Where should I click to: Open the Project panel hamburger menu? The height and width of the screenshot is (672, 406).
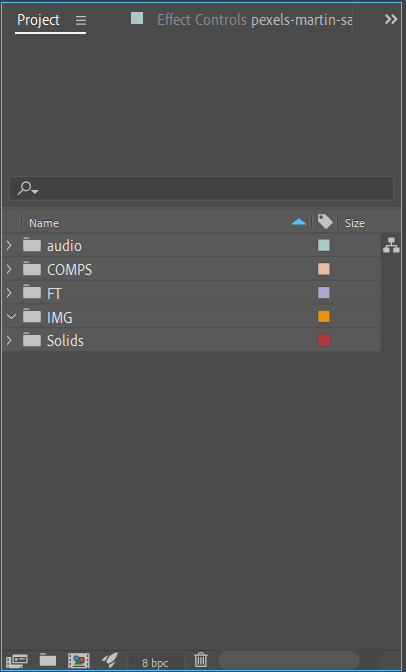click(81, 20)
